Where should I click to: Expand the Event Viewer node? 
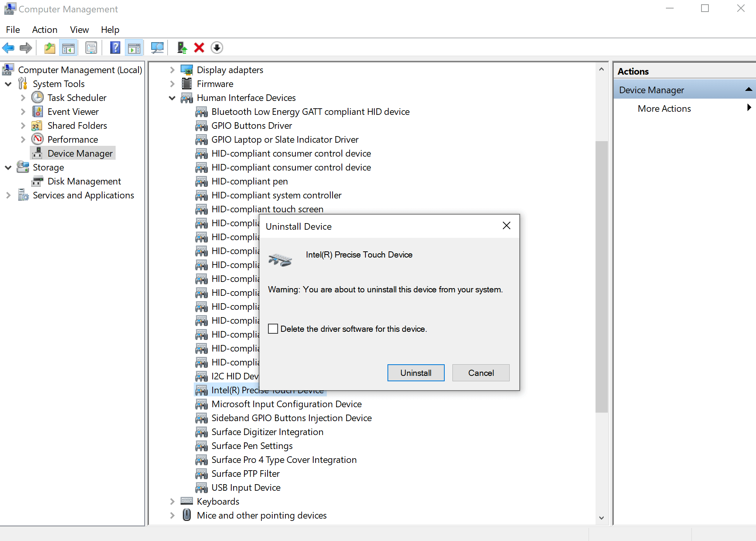click(x=23, y=111)
